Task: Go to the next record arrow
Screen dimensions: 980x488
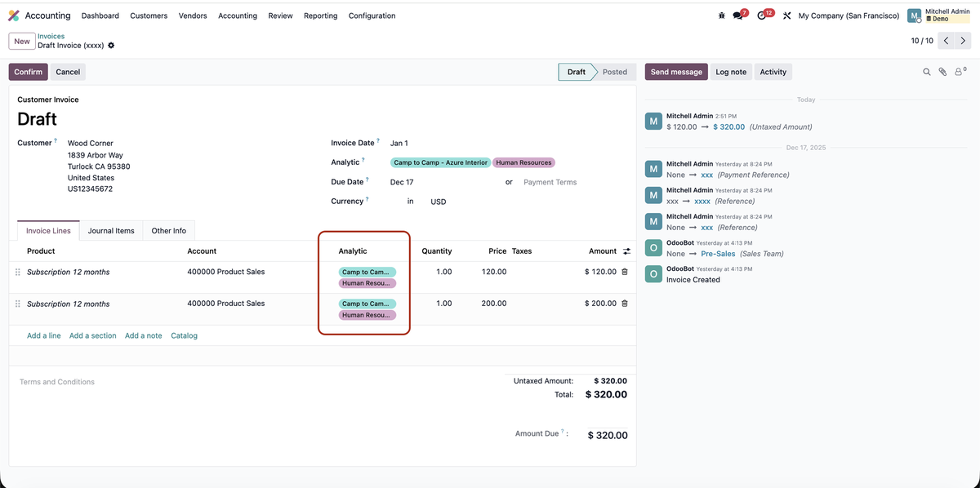Action: (963, 41)
